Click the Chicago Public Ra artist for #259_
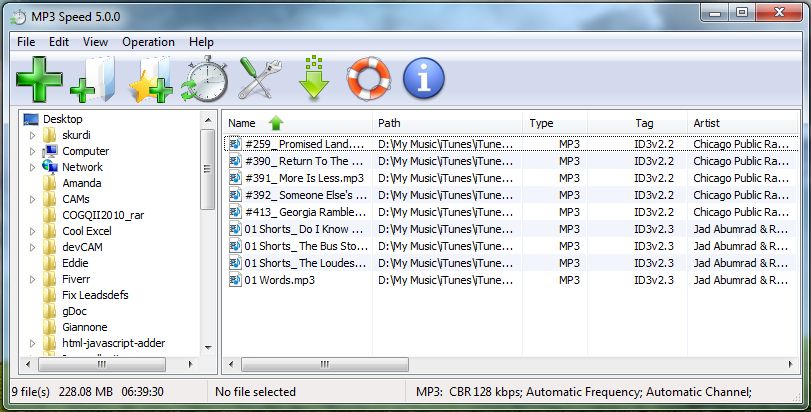 741,144
